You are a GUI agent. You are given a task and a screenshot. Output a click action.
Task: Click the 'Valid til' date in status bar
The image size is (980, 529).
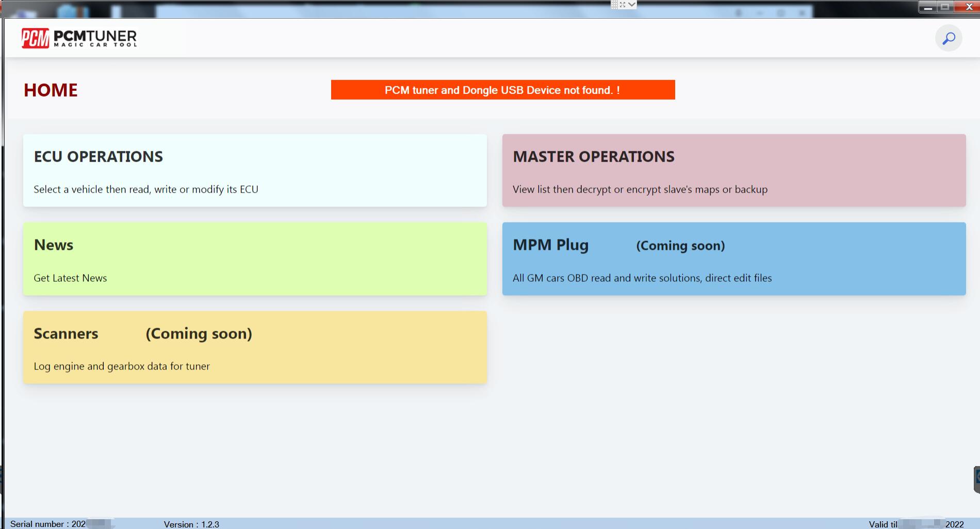tap(916, 524)
